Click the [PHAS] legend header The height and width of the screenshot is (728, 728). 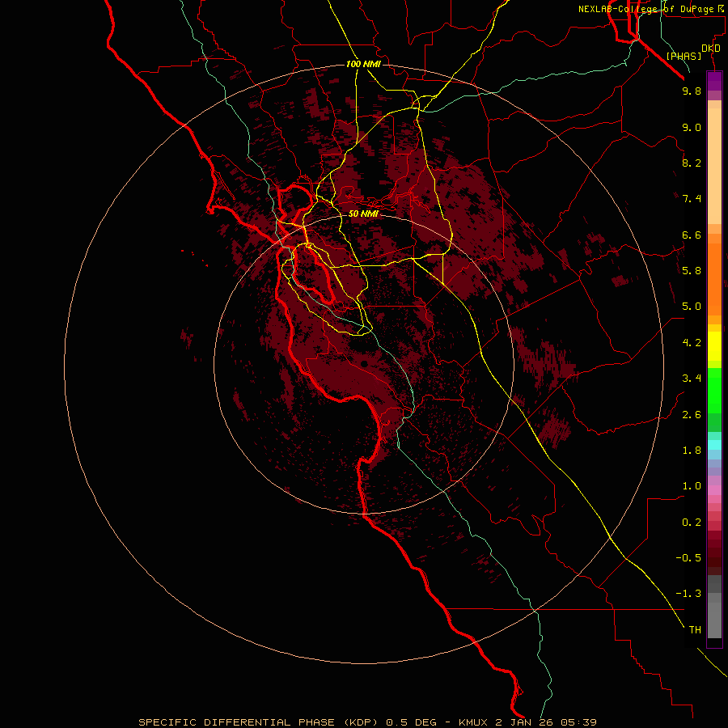(684, 56)
